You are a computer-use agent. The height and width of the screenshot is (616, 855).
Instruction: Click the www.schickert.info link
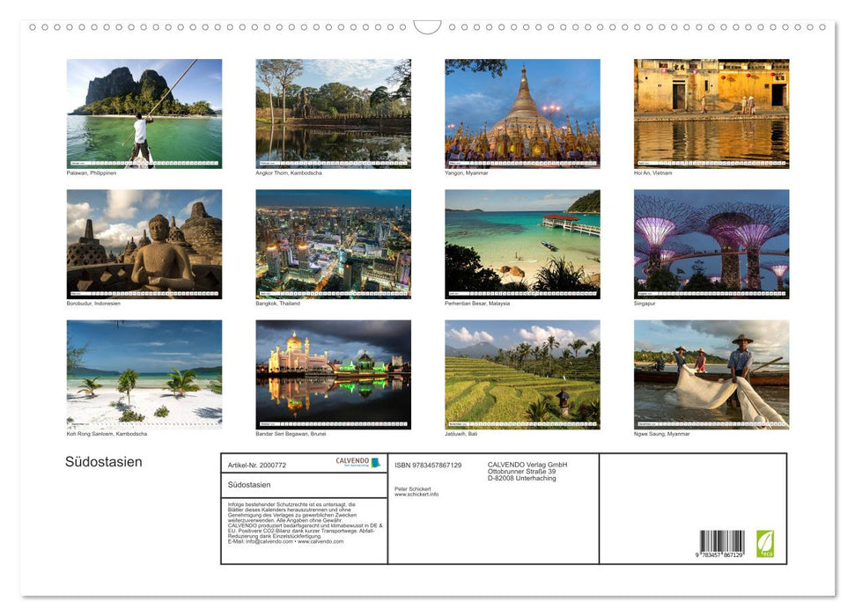pyautogui.click(x=416, y=493)
